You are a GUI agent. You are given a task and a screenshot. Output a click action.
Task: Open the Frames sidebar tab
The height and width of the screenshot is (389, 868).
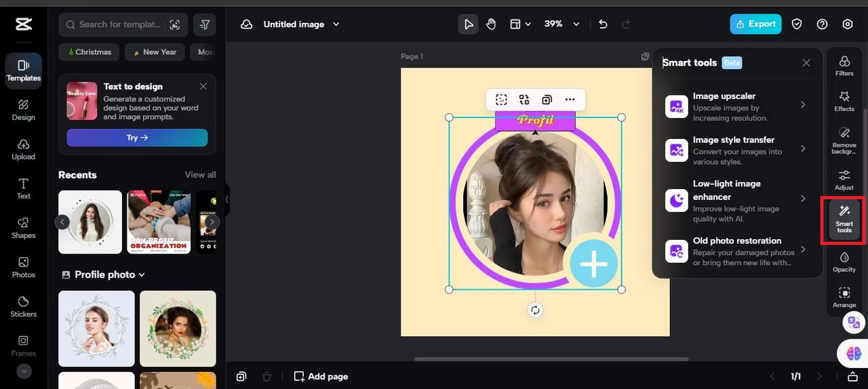point(23,346)
